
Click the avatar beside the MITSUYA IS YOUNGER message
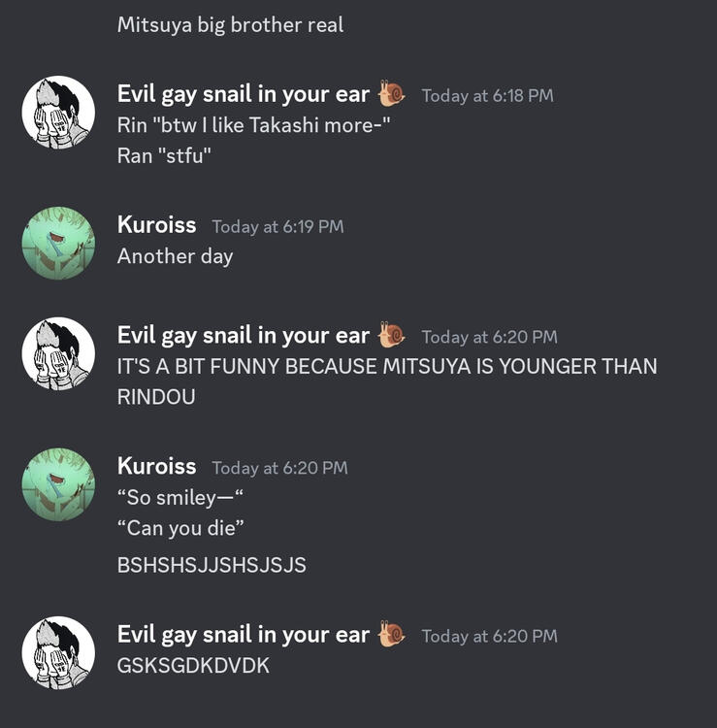pos(58,353)
